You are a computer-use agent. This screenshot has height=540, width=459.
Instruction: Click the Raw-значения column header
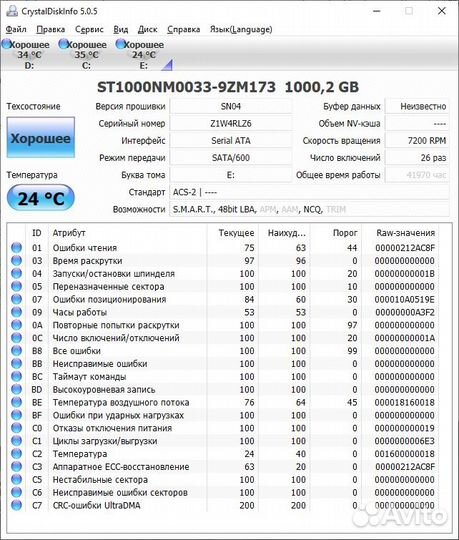click(400, 233)
